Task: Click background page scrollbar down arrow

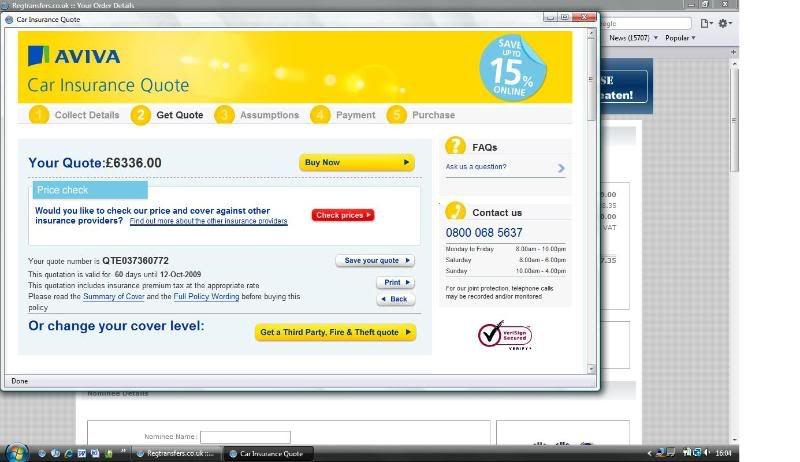Action: (x=734, y=440)
